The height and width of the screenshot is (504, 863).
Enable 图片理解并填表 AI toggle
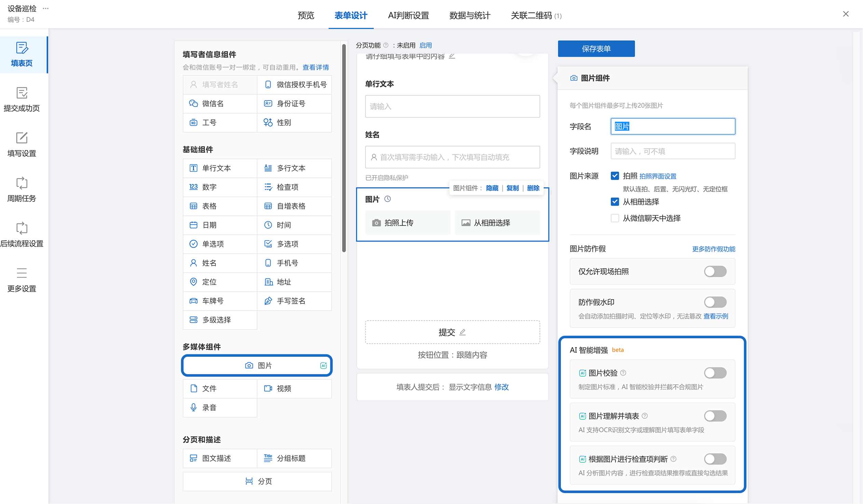pyautogui.click(x=715, y=416)
